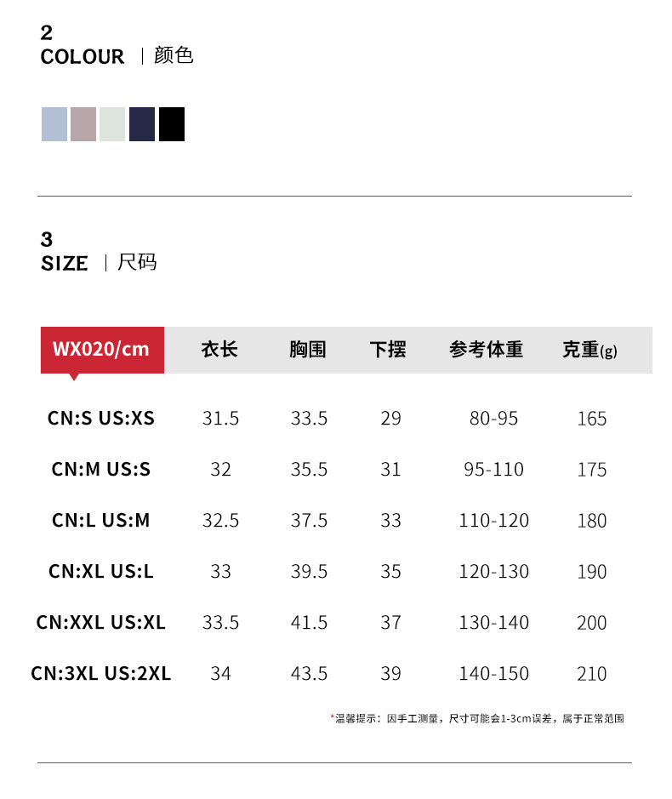
Task: Choose the CN:L US:M size row
Action: click(x=101, y=520)
